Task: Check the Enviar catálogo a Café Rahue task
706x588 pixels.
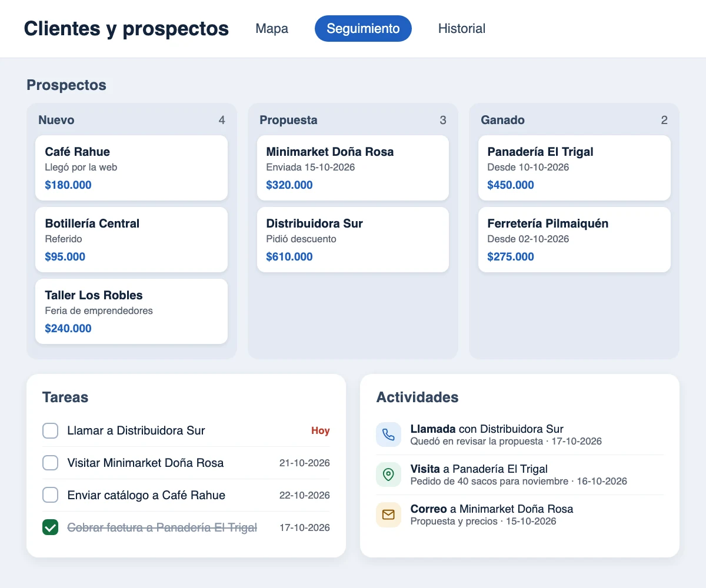Action: (x=51, y=495)
